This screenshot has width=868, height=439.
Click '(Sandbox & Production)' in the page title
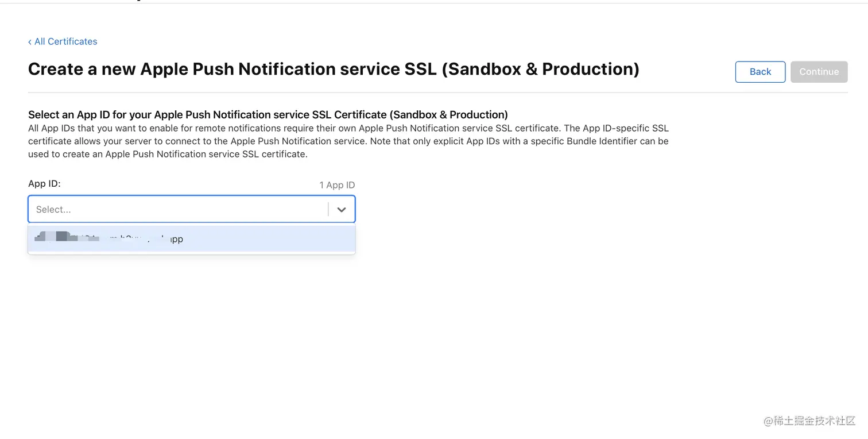pos(540,69)
